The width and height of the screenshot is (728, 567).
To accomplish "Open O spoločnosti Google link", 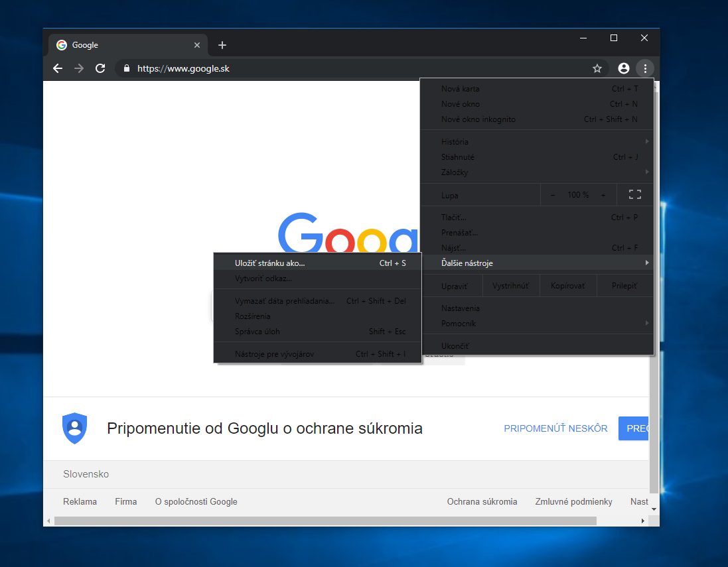I will click(196, 501).
